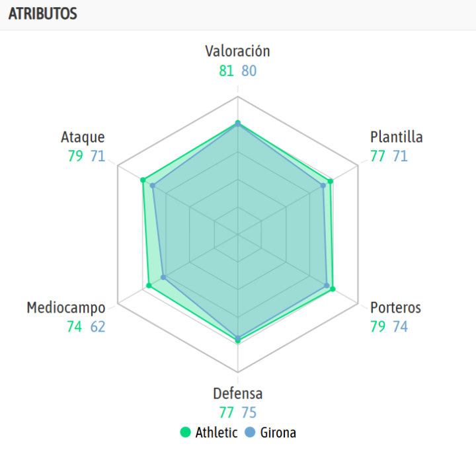
Task: Click Athletic's Valoración score 81
Action: (x=227, y=71)
